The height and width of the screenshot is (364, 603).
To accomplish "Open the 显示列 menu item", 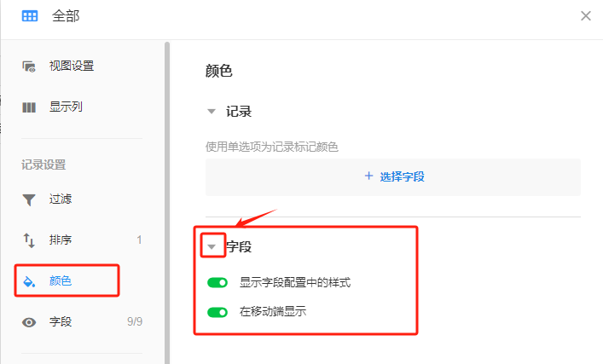I will [x=66, y=107].
